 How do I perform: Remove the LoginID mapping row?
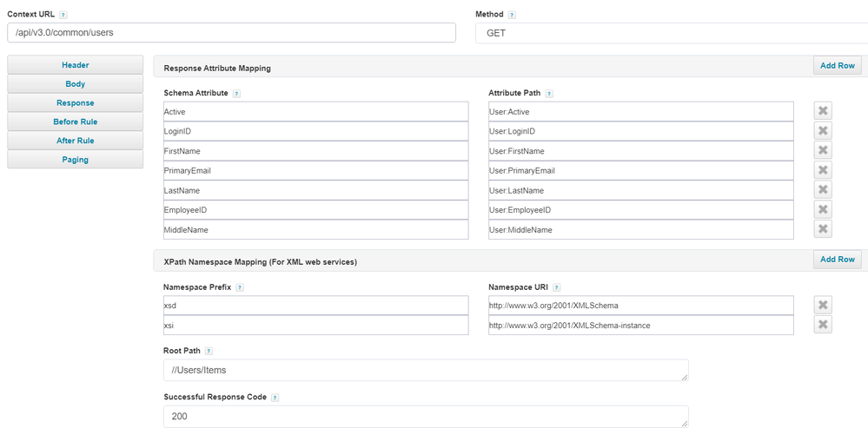[x=823, y=131]
